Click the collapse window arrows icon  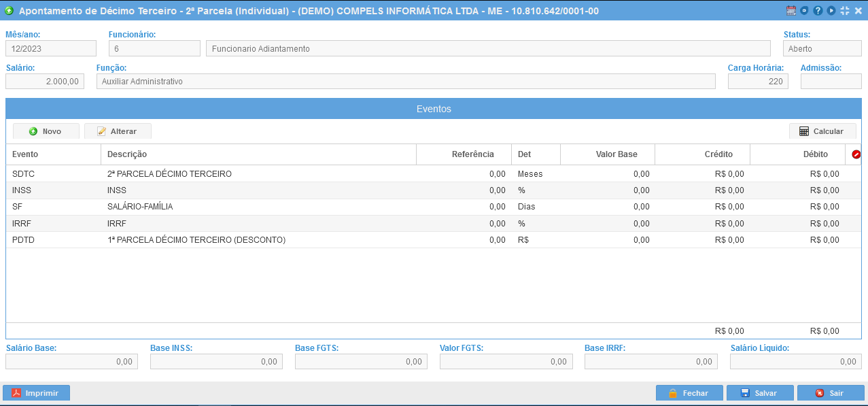pyautogui.click(x=845, y=11)
